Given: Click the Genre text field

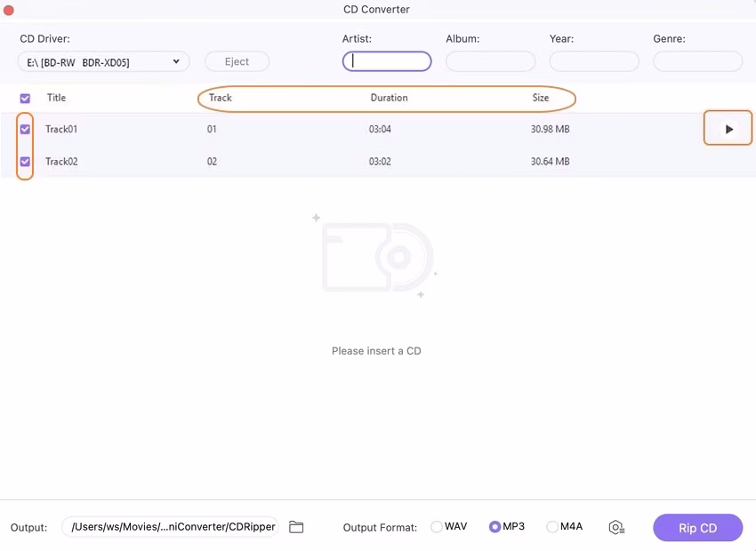Looking at the screenshot, I should click(697, 61).
